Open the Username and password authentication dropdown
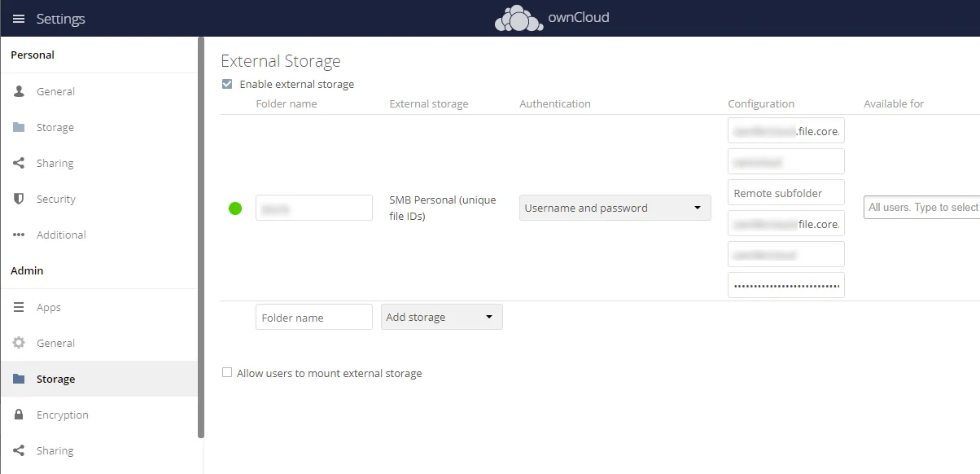Screen dimensions: 980x474 coord(615,208)
